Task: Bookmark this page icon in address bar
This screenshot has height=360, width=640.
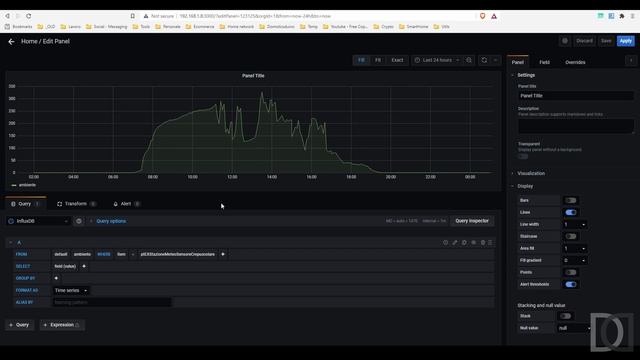Action: point(133,16)
